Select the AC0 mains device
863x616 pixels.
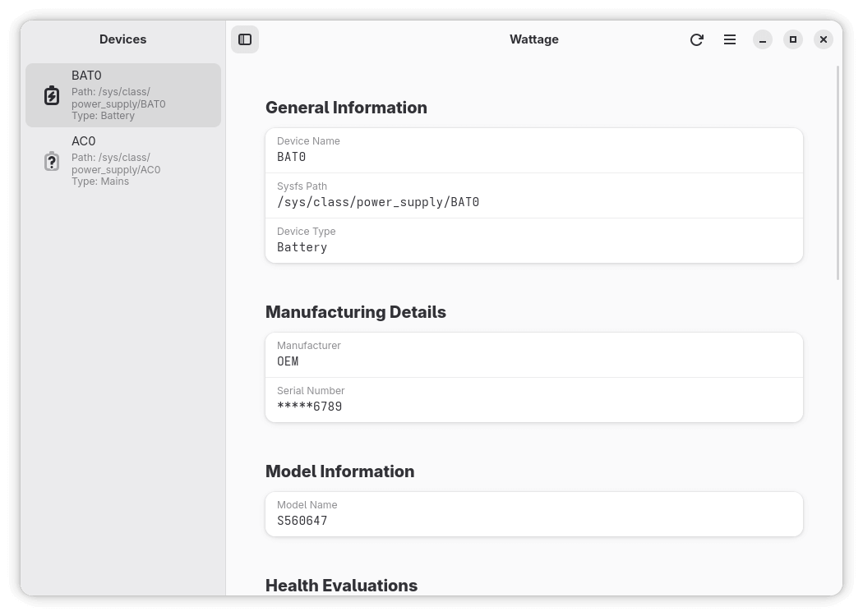(123, 161)
